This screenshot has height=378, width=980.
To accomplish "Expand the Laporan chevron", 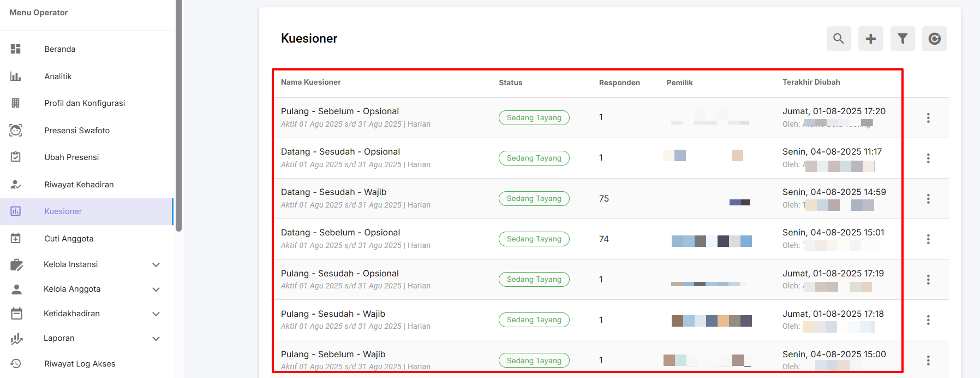I will [156, 339].
